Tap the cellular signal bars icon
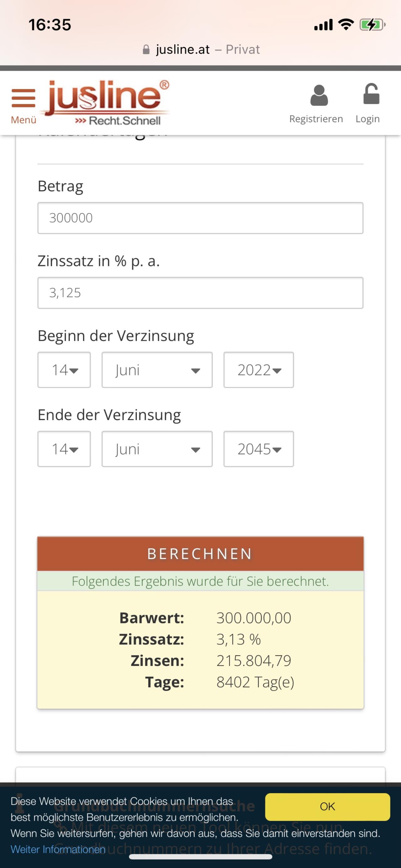 (x=323, y=25)
